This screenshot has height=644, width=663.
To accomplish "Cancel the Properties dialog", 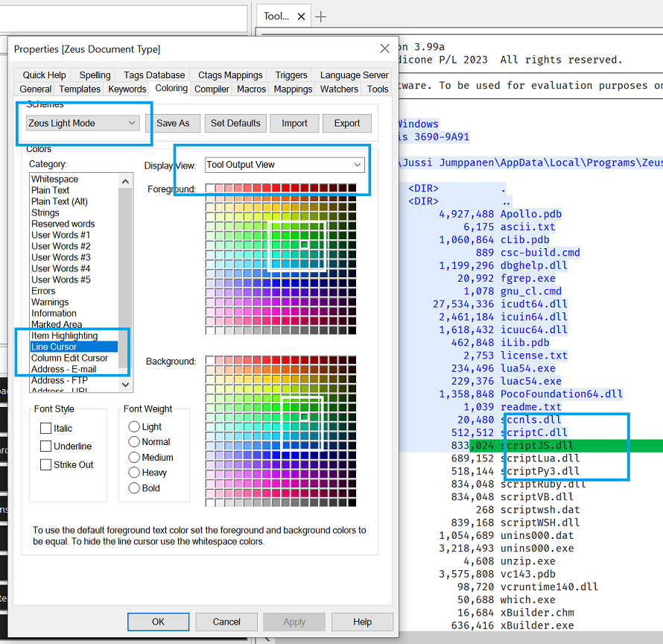I will click(x=226, y=622).
